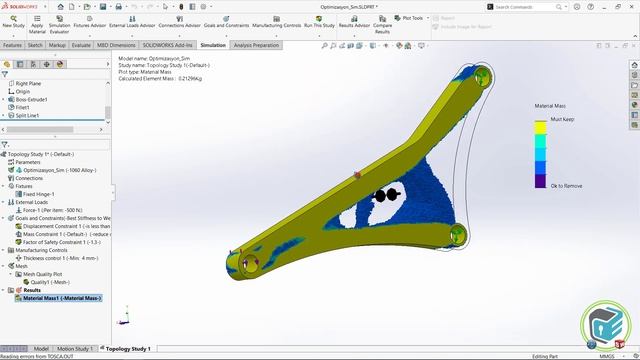The height and width of the screenshot is (360, 640).
Task: Open Apply Material tool
Action: (x=37, y=24)
